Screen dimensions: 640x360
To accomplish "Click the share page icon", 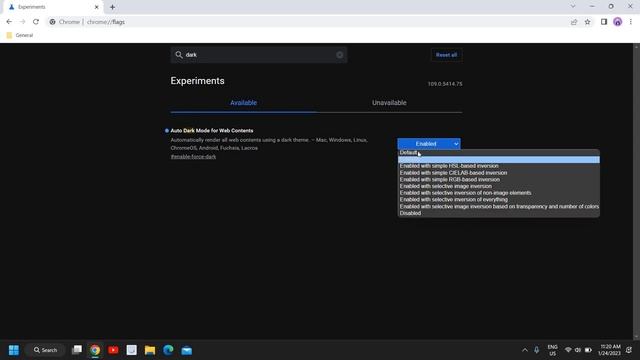I will click(x=574, y=22).
